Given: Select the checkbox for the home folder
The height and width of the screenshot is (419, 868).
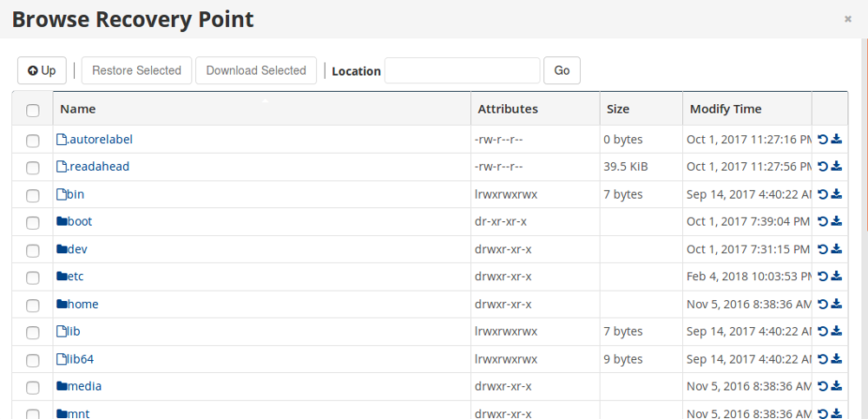Looking at the screenshot, I should pos(33,305).
